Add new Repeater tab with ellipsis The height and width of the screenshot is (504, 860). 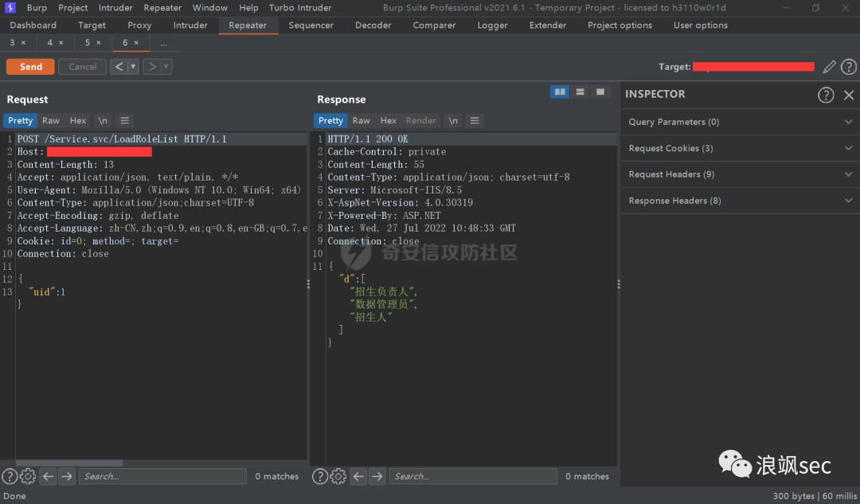(163, 43)
